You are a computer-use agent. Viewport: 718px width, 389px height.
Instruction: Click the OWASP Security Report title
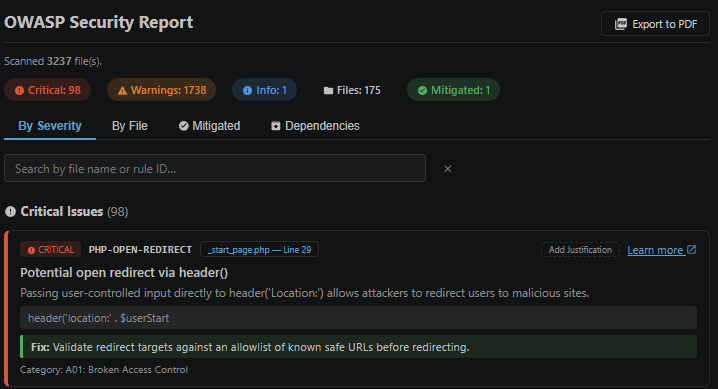coord(98,22)
